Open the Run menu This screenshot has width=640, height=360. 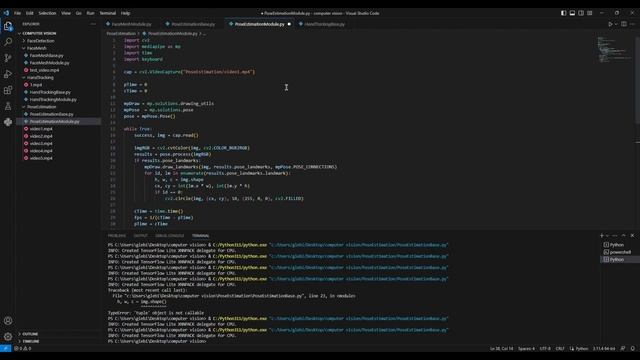(90, 13)
